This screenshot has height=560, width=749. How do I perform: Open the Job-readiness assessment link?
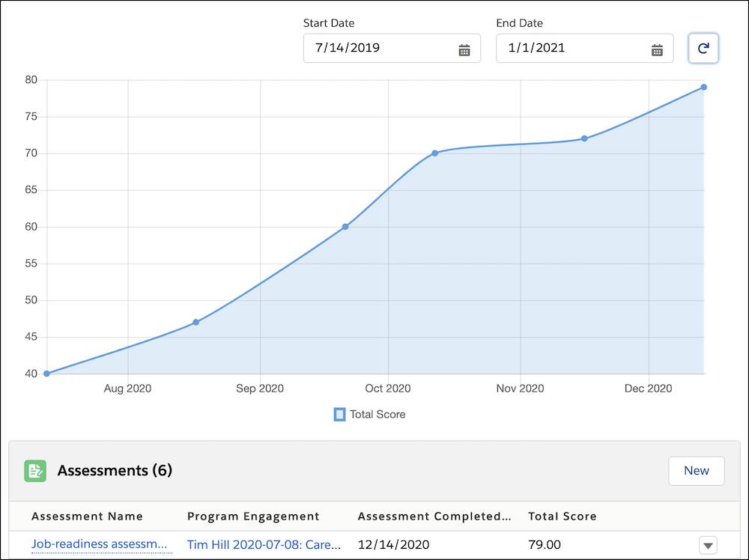100,544
